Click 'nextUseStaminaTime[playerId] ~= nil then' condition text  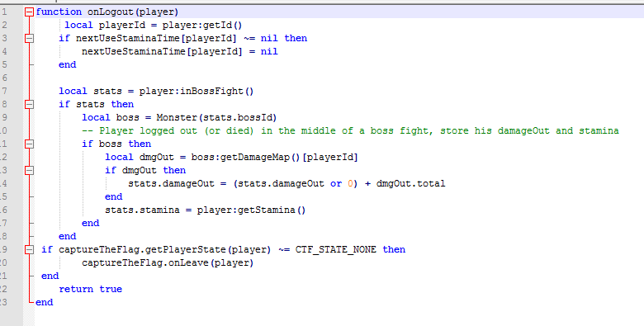[192, 38]
